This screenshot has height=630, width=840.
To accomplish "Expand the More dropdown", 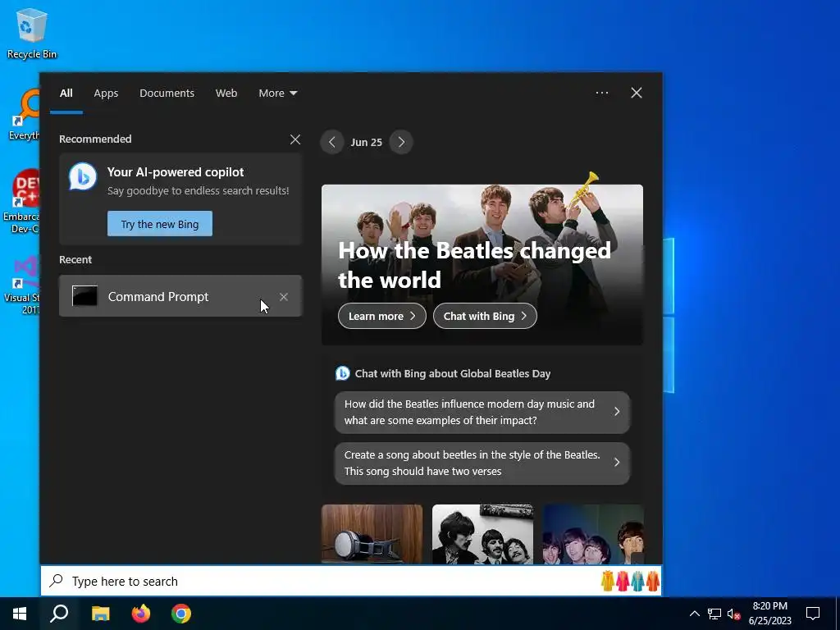I will coord(277,94).
